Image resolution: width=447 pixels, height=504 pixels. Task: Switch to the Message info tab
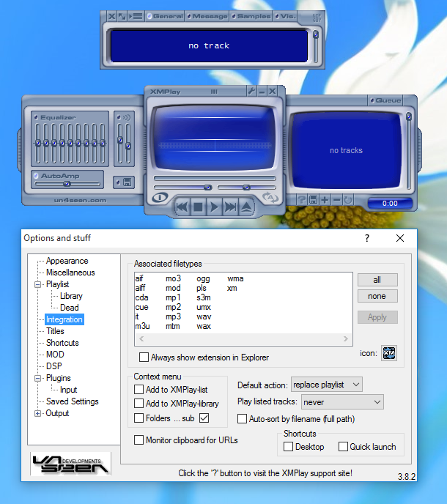coord(207,16)
